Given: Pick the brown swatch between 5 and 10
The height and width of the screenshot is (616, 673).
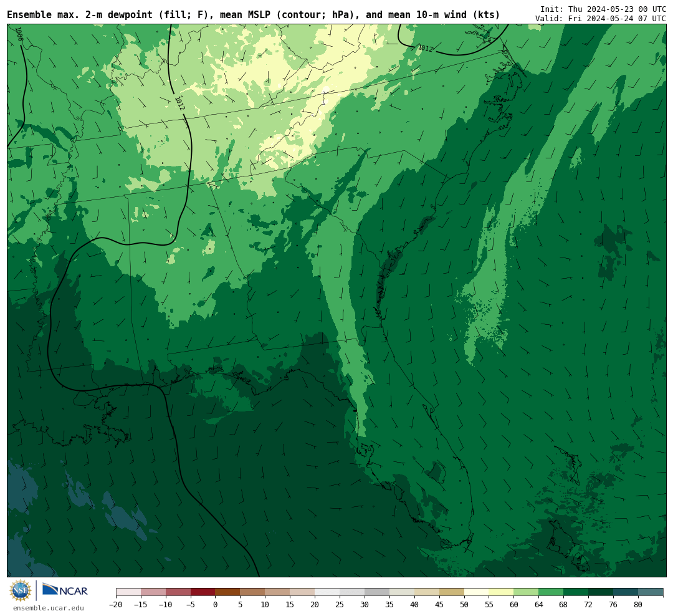Looking at the screenshot, I should click(253, 592).
